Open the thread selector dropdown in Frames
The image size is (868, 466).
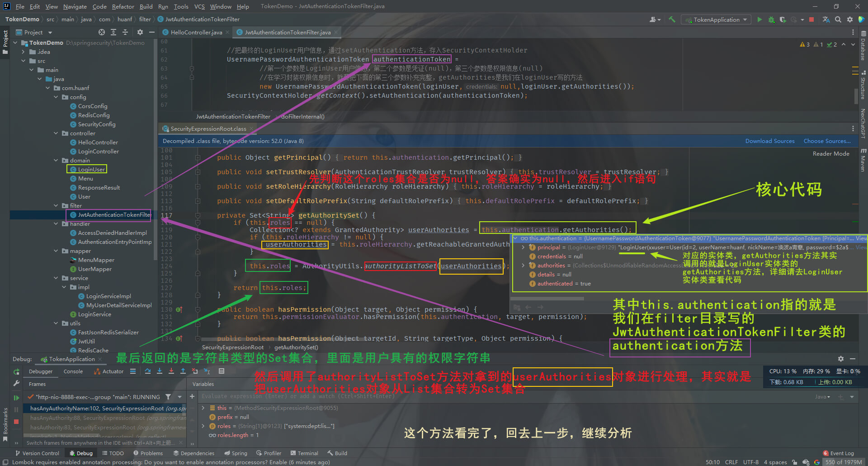[180, 397]
